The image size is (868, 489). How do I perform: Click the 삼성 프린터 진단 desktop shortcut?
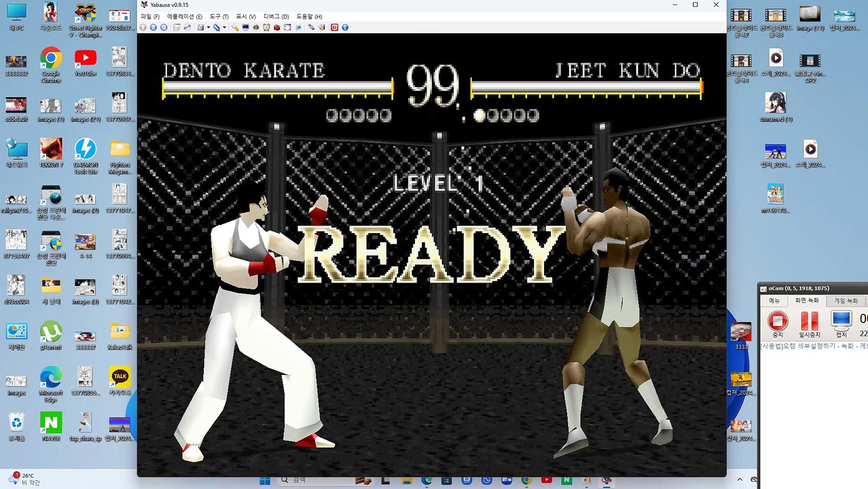[x=51, y=247]
